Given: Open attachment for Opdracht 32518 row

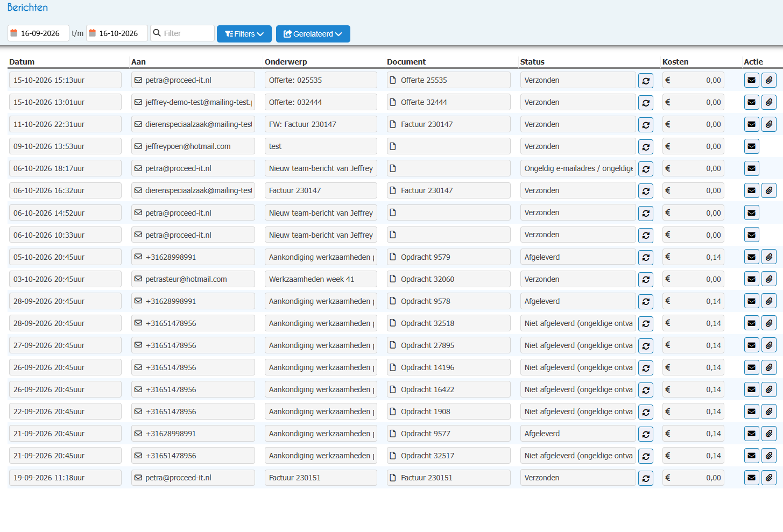Looking at the screenshot, I should click(769, 323).
